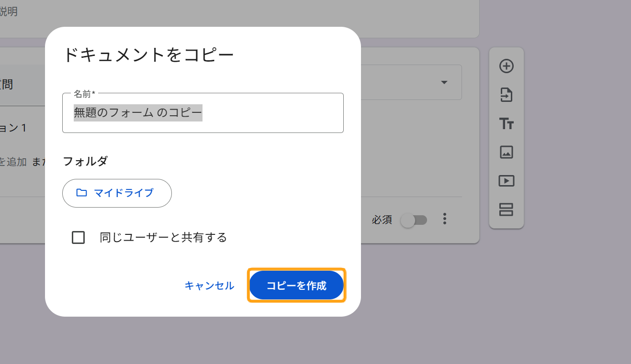The width and height of the screenshot is (631, 364).
Task: Add a new section to the form
Action: 506,210
